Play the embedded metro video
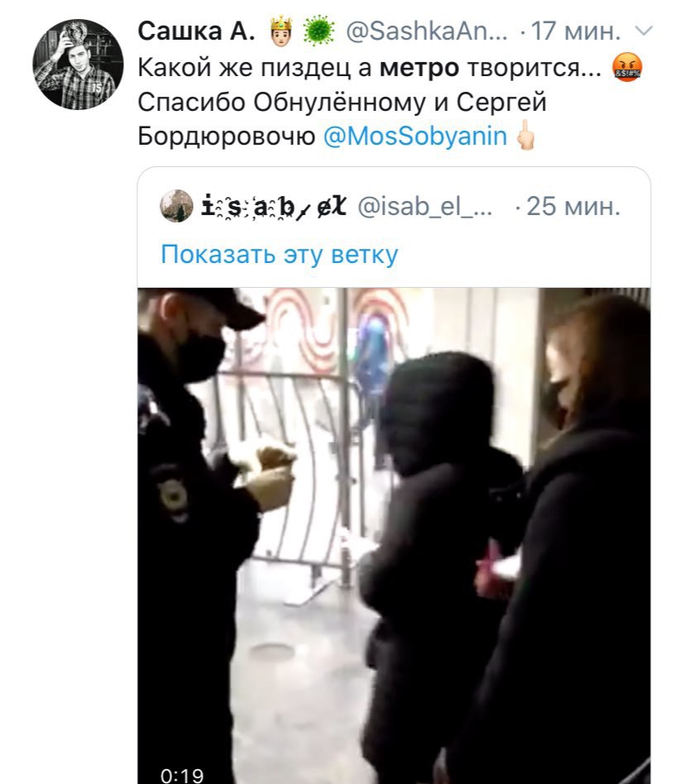The width and height of the screenshot is (684, 784). click(394, 536)
